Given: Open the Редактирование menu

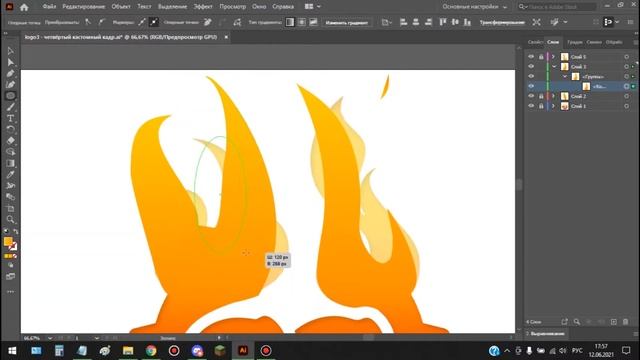Looking at the screenshot, I should point(84,7).
